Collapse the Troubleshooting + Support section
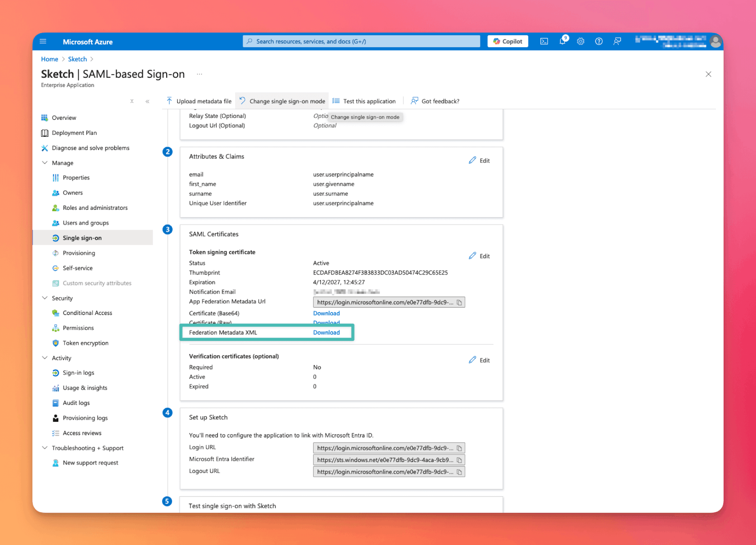756x545 pixels. 44,448
